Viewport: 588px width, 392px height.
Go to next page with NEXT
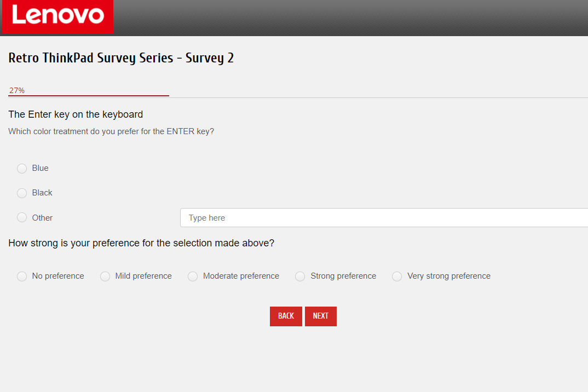pos(320,316)
